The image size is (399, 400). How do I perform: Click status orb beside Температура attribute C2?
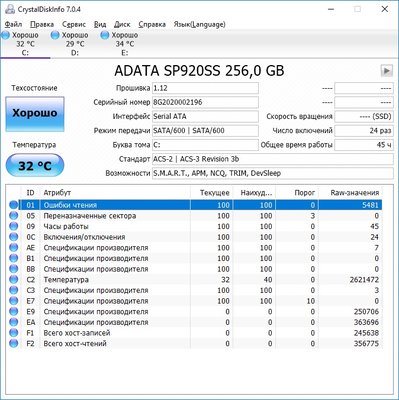coord(14,279)
